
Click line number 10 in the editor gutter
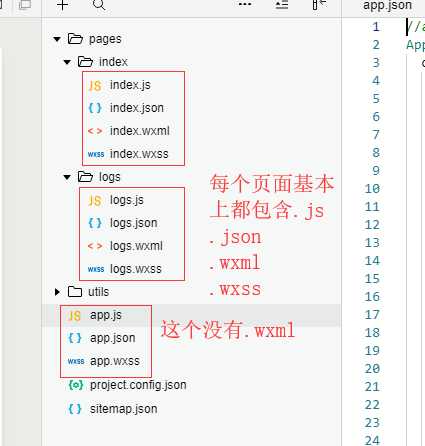372,189
